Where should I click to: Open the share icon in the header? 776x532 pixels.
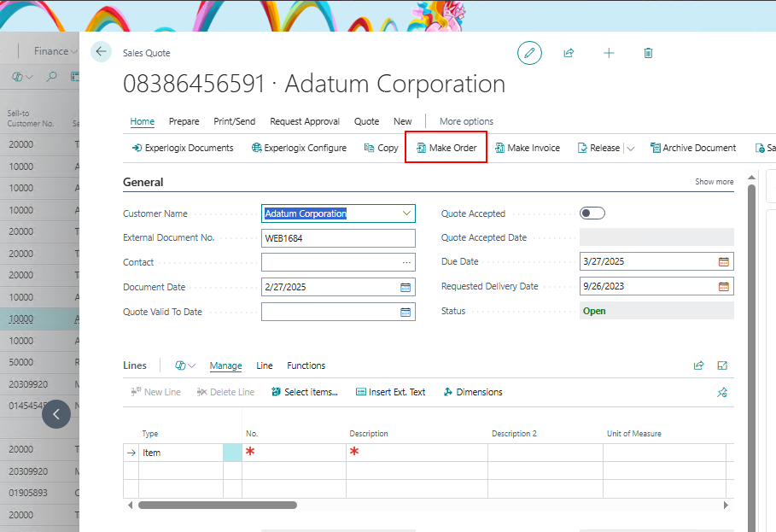pyautogui.click(x=569, y=53)
